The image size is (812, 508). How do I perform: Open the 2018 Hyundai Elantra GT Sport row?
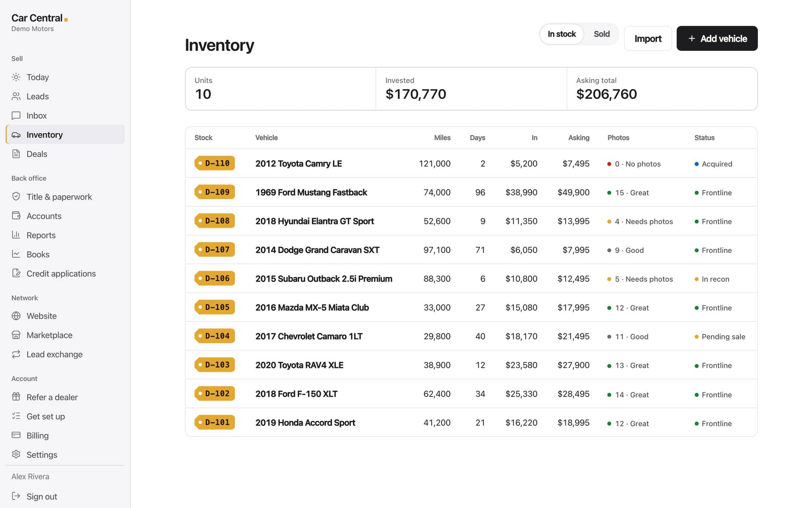pos(471,221)
